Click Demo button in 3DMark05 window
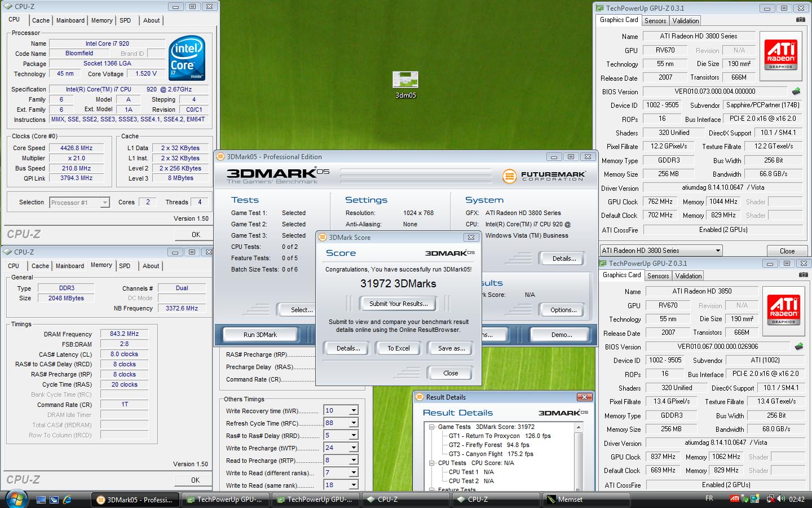 [x=562, y=335]
